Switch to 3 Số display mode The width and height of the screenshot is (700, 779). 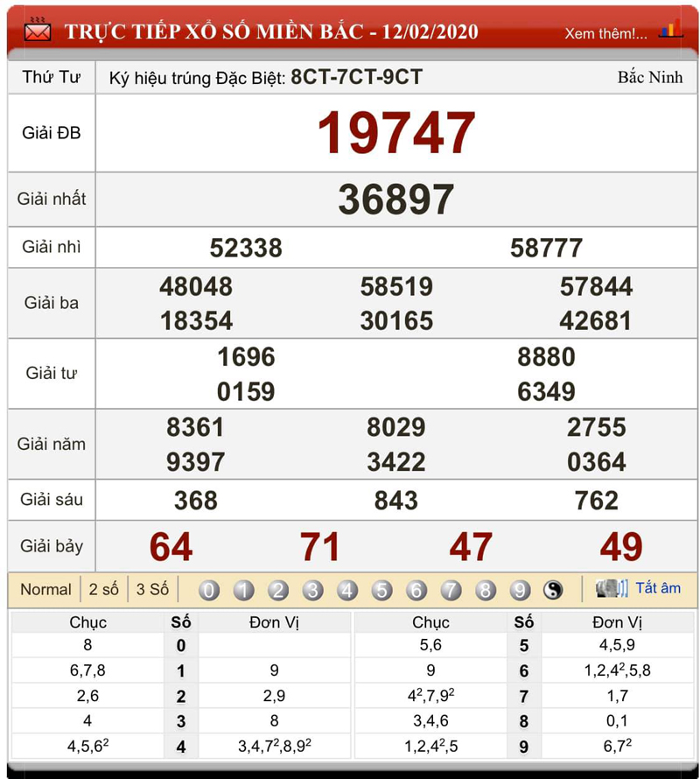click(x=152, y=589)
